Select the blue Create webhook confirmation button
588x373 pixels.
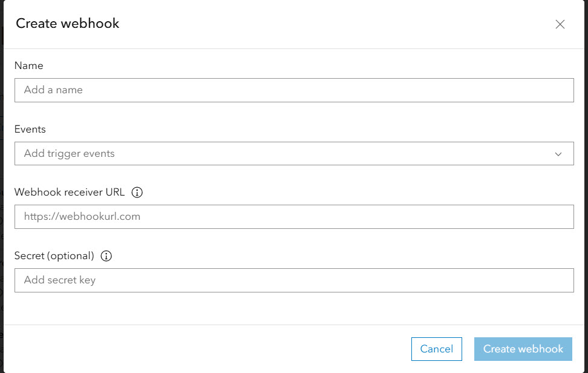click(523, 349)
